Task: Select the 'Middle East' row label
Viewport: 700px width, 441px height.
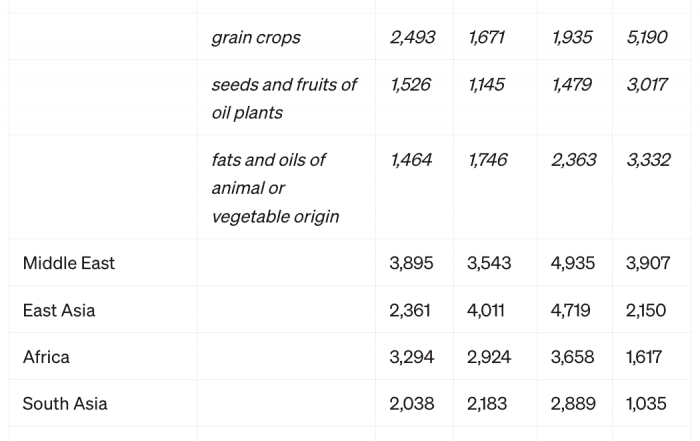Action: point(69,263)
